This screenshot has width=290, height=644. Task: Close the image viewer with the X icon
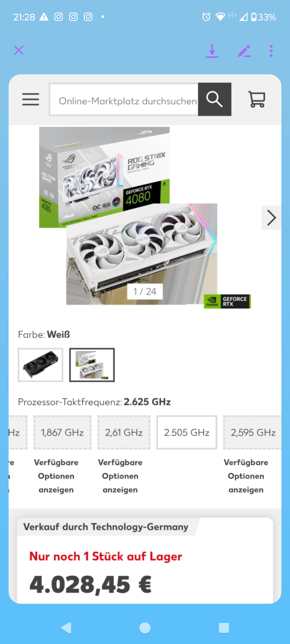coord(19,50)
